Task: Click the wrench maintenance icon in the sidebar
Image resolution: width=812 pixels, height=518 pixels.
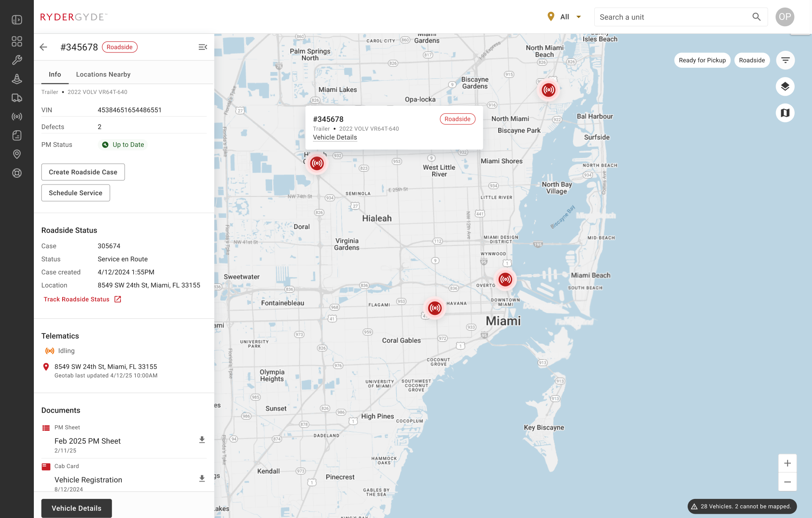Action: tap(17, 60)
